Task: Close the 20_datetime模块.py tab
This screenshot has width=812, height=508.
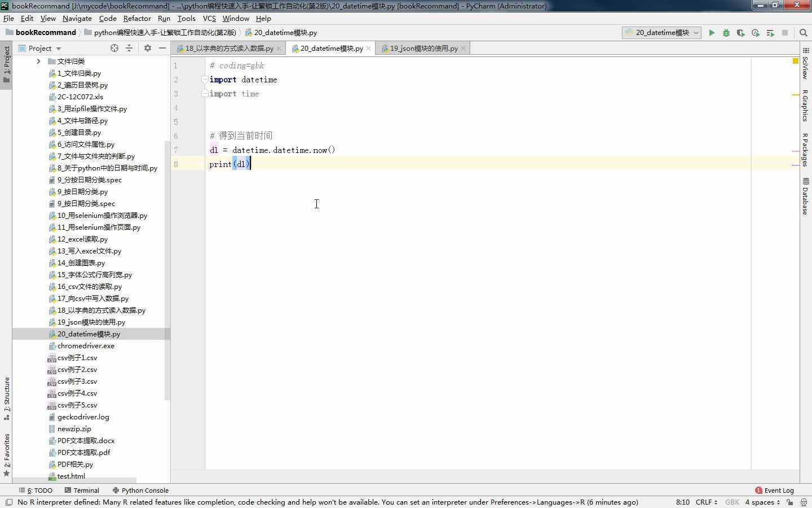Action: point(368,49)
